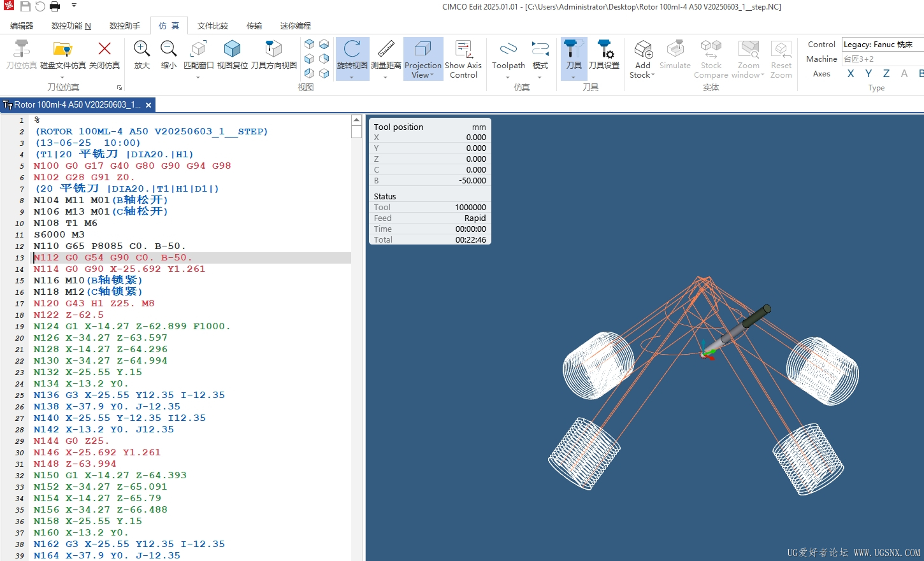This screenshot has height=561, width=924.
Task: Click line N120 G43 H1 Z25. M8
Action: pos(94,304)
